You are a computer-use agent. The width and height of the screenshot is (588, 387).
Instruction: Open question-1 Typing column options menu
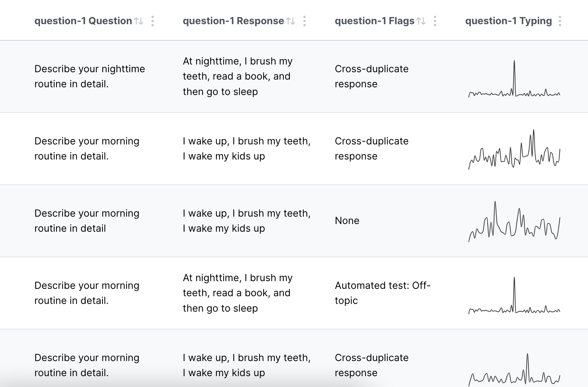click(560, 21)
